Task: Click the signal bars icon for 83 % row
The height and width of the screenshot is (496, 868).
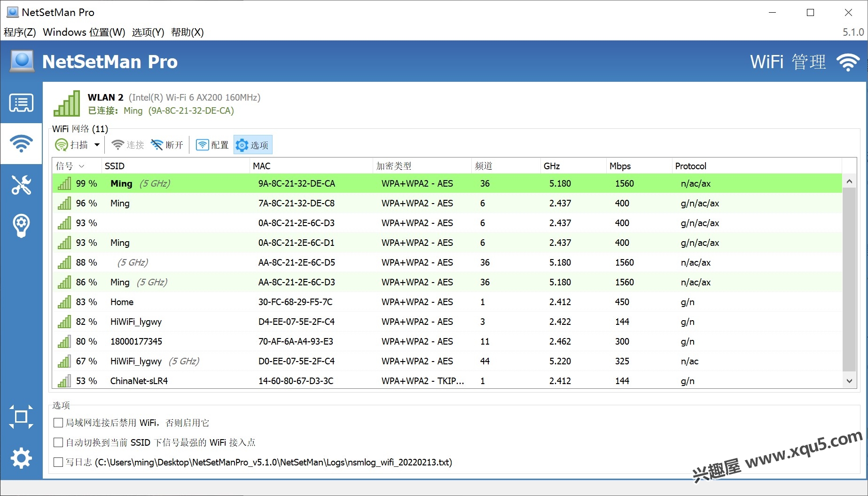Action: coord(64,302)
